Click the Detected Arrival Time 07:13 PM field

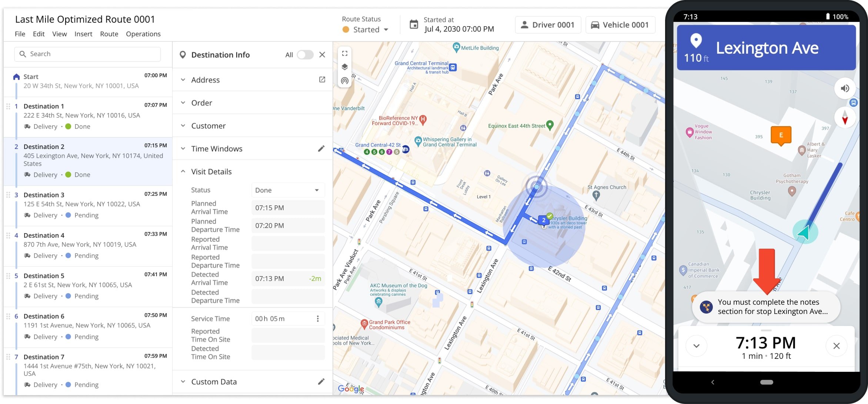tap(288, 279)
